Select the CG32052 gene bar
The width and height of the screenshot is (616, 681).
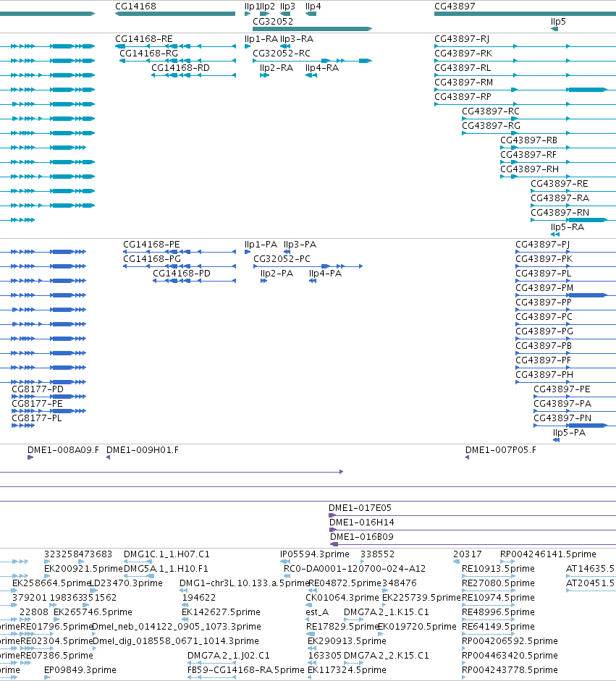tap(313, 29)
